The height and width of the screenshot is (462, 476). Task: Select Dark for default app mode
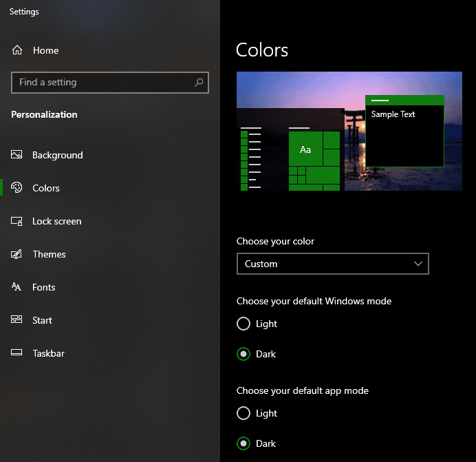[243, 443]
